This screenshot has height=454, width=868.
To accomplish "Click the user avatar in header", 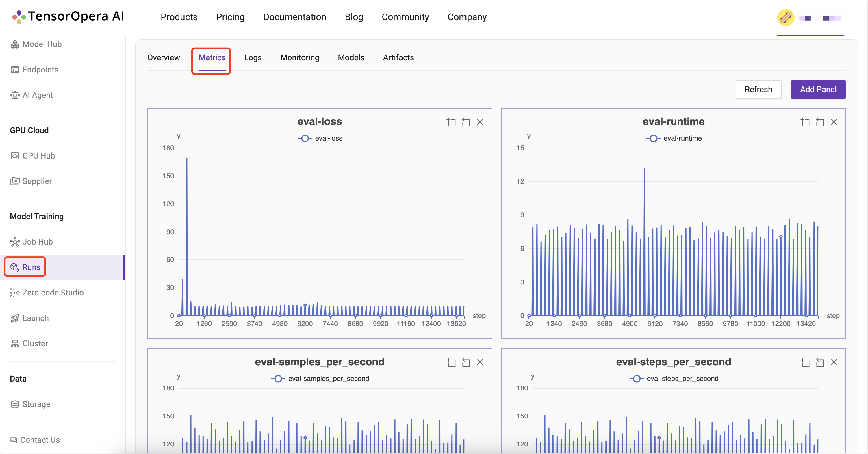I will (x=786, y=17).
